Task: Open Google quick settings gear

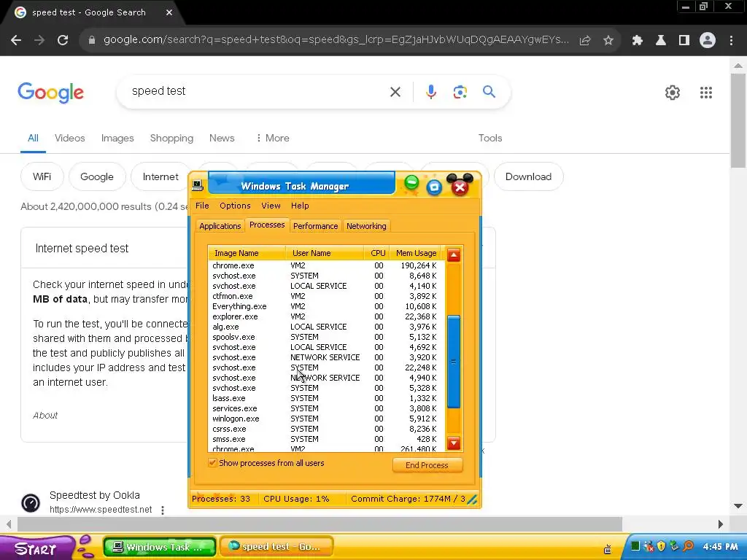Action: 673,93
